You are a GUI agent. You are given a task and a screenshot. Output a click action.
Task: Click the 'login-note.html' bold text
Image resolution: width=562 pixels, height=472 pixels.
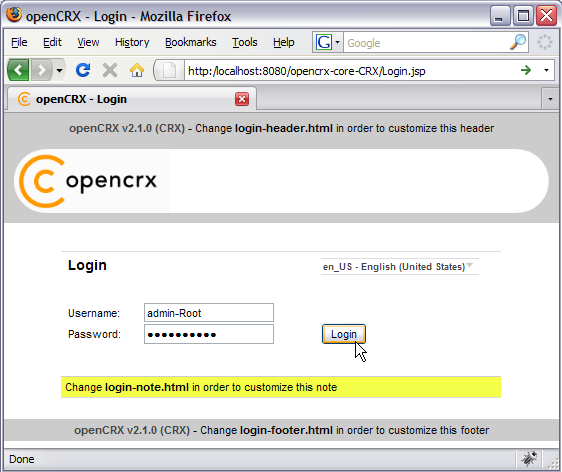pos(147,387)
